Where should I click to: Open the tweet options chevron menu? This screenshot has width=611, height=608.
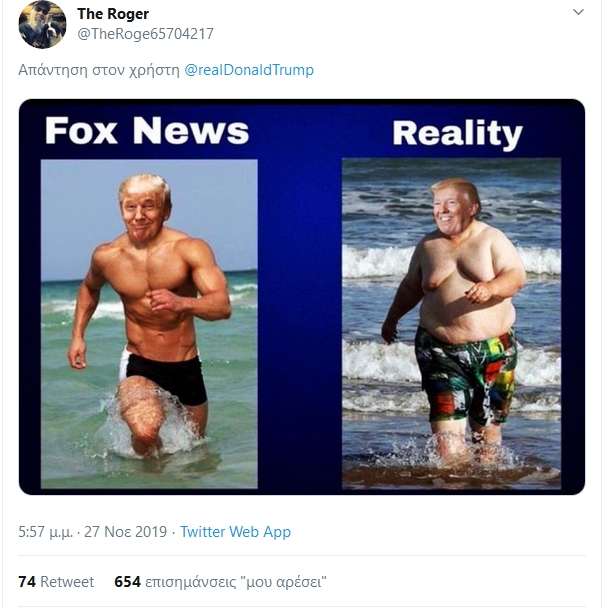click(577, 12)
